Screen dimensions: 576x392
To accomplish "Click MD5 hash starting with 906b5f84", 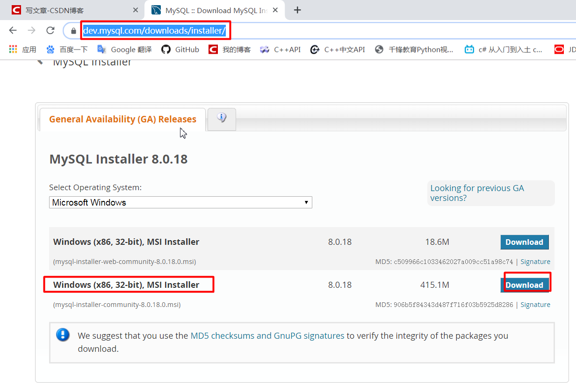I will 454,305.
